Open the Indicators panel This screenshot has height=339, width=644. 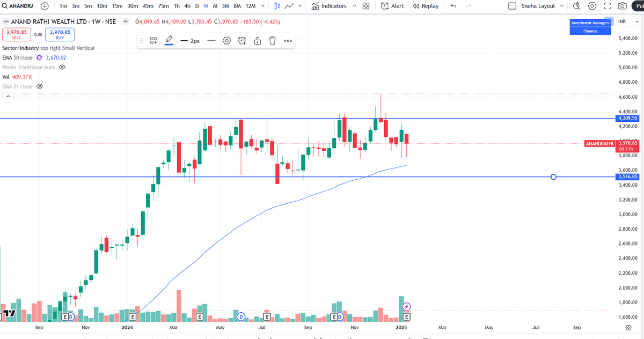pyautogui.click(x=333, y=6)
